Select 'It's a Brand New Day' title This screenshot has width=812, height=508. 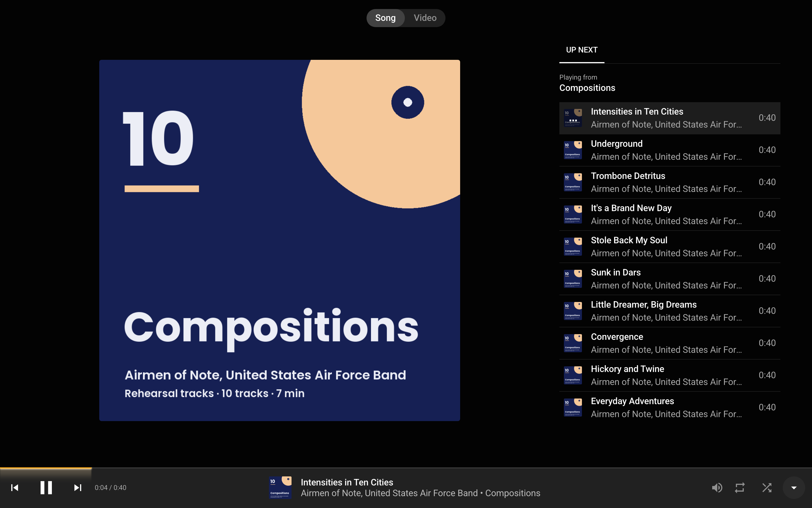pyautogui.click(x=631, y=208)
